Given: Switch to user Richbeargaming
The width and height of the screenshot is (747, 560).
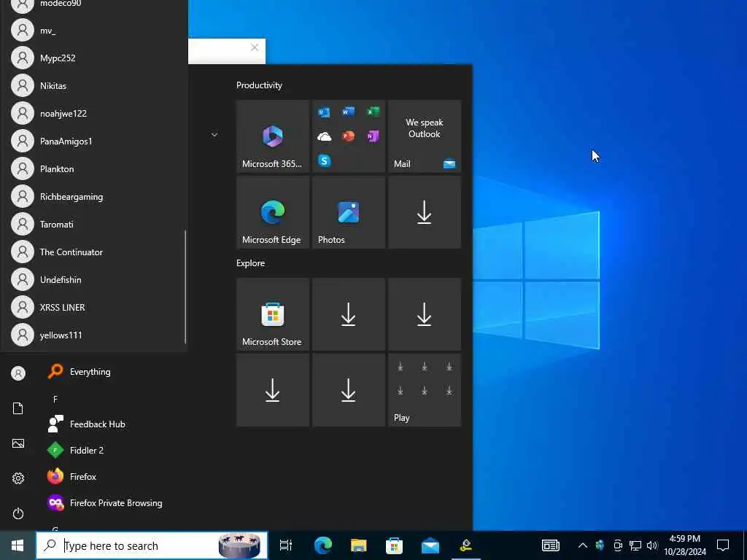Looking at the screenshot, I should click(94, 196).
